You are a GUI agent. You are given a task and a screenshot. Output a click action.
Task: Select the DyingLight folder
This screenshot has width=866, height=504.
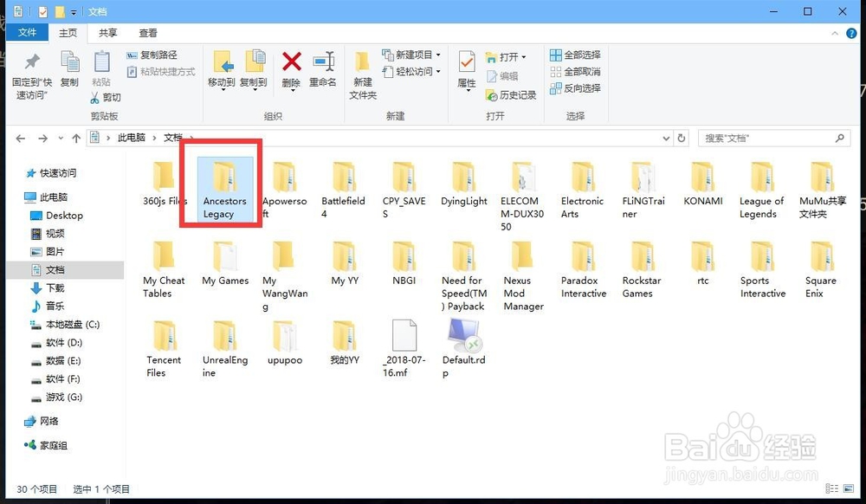point(464,185)
